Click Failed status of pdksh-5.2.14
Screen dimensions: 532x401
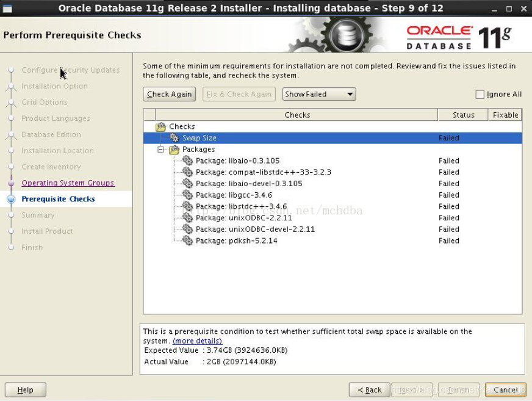448,240
